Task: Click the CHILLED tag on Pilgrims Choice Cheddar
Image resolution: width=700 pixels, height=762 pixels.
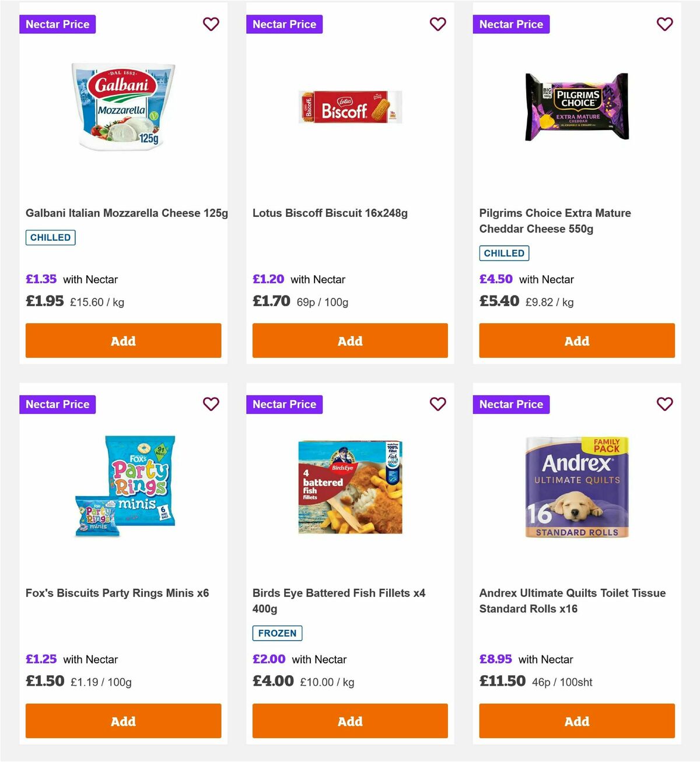Action: [x=504, y=253]
